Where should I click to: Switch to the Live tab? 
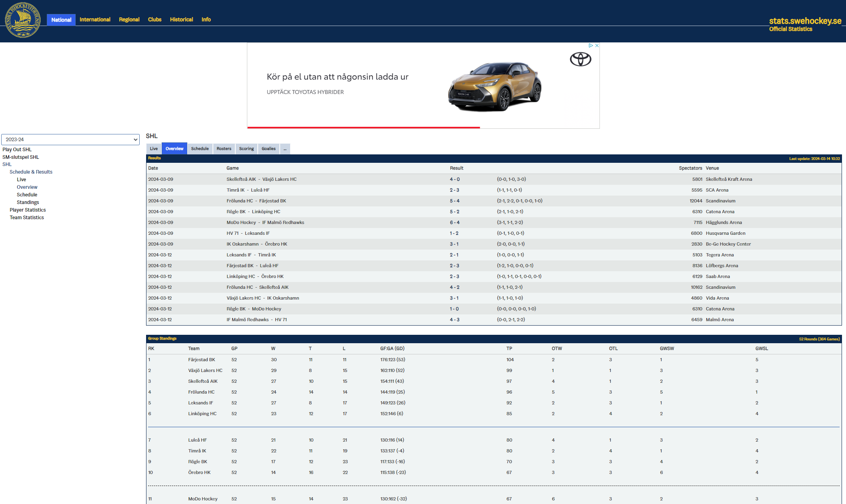pyautogui.click(x=154, y=149)
